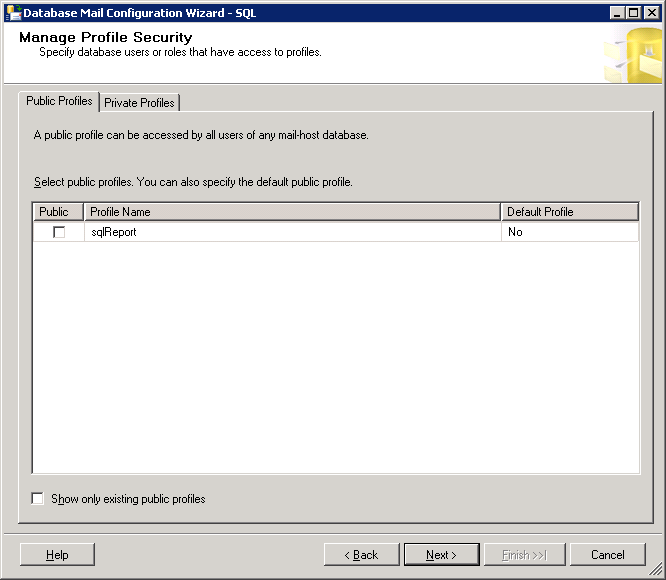Click the empty area of the profiles list
Image resolution: width=666 pixels, height=580 pixels.
click(x=335, y=360)
